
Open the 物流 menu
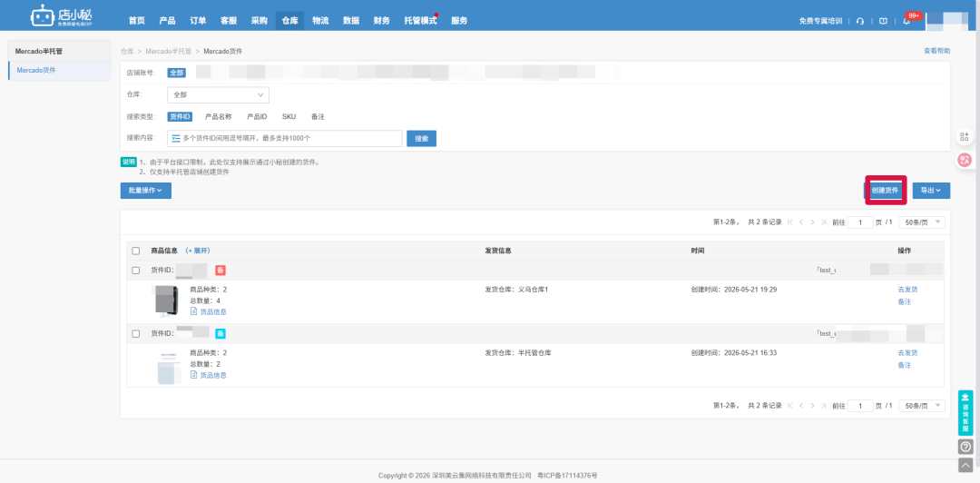point(320,21)
